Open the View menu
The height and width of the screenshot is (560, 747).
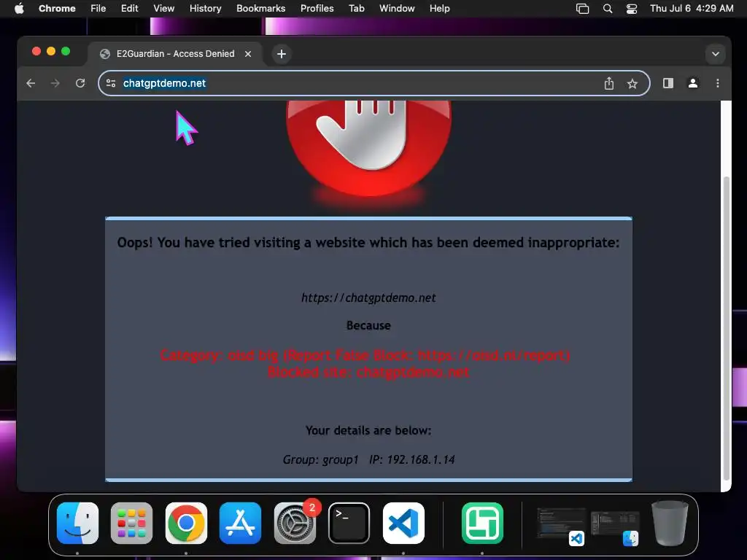[x=163, y=8]
